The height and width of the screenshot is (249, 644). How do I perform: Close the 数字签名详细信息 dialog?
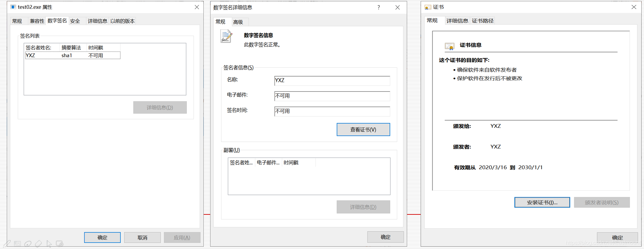click(x=398, y=7)
